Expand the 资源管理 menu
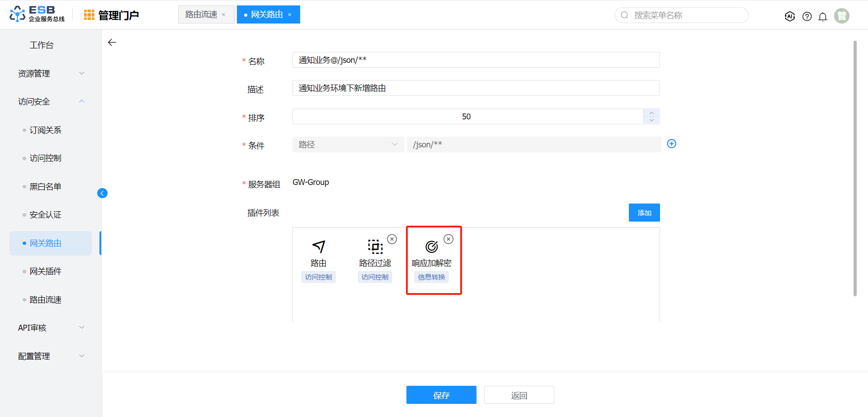The width and height of the screenshot is (868, 417). (50, 73)
